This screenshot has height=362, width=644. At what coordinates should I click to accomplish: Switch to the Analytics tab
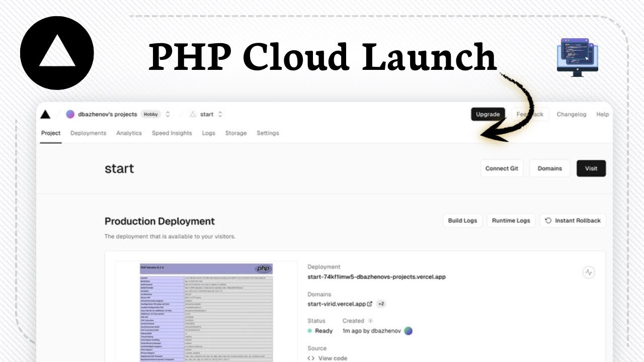(x=129, y=133)
